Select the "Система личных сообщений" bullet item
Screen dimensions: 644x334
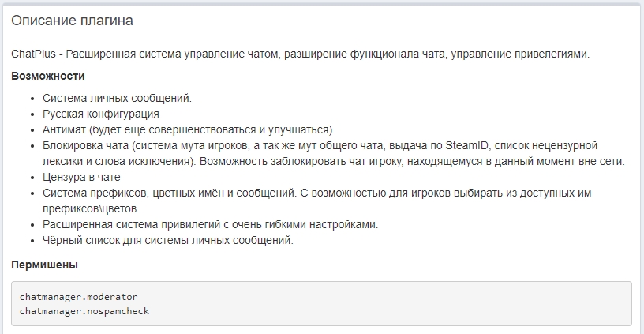coord(117,98)
